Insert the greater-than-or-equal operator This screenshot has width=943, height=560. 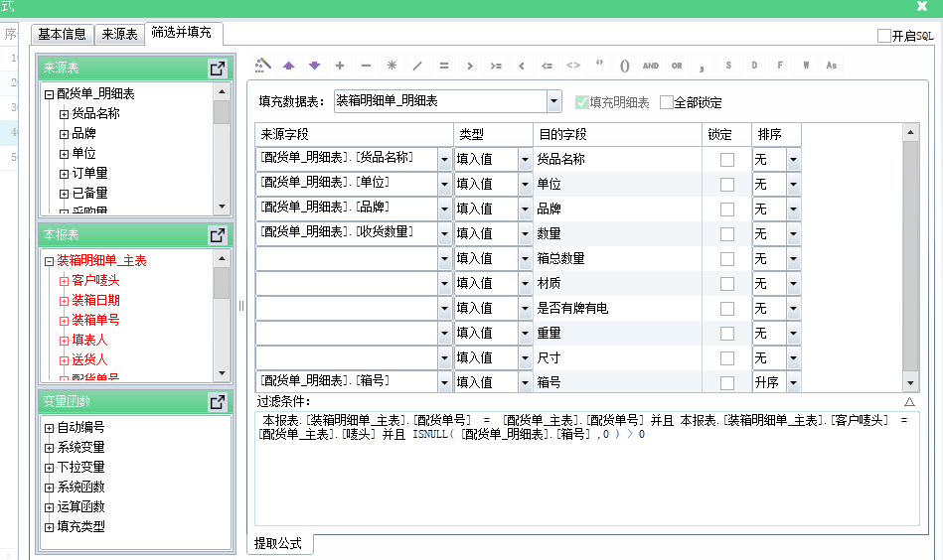pos(496,66)
